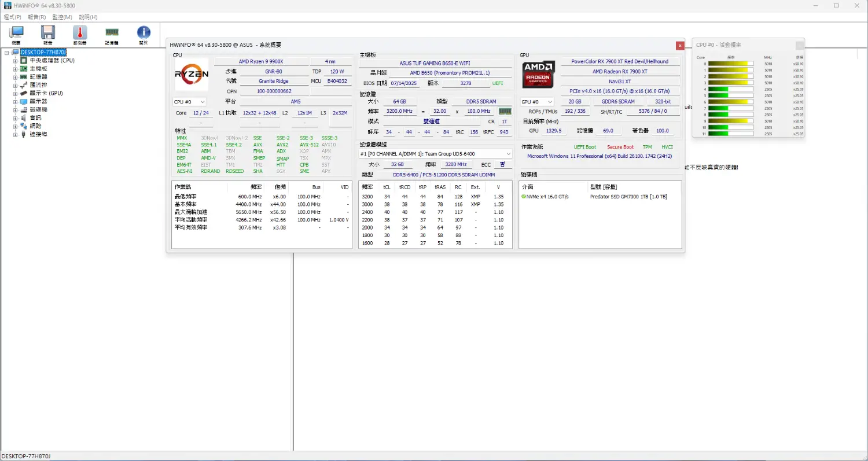This screenshot has height=461, width=868.
Task: Click the DDR5-6400 / PC5-51200 module type field
Action: tap(444, 174)
